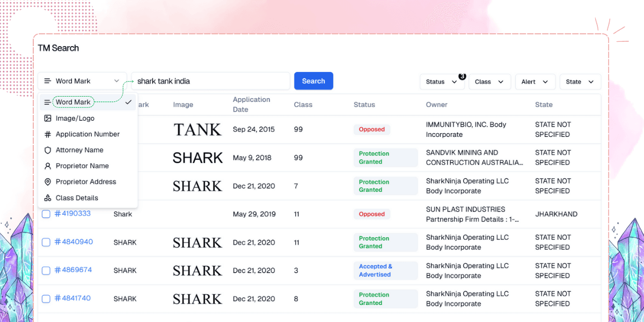Click the checkmark beside Word Mark option

pyautogui.click(x=129, y=101)
